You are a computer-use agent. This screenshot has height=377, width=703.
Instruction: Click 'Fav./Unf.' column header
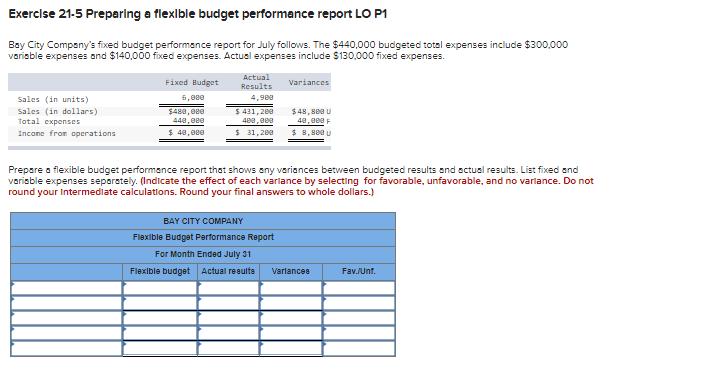[x=359, y=271]
